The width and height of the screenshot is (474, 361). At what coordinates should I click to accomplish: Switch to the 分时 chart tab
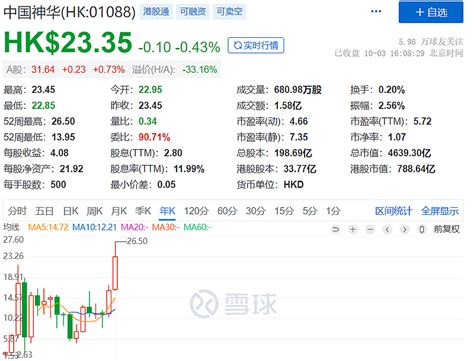[x=17, y=211]
